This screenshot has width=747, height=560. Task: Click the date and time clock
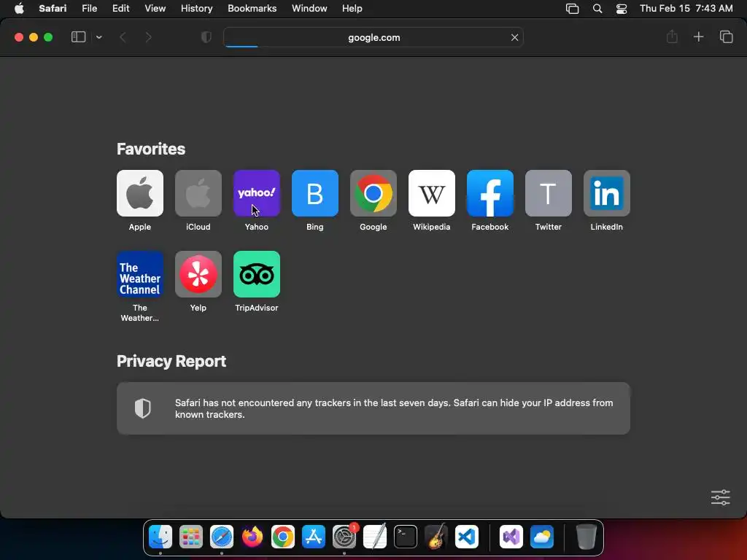click(686, 9)
